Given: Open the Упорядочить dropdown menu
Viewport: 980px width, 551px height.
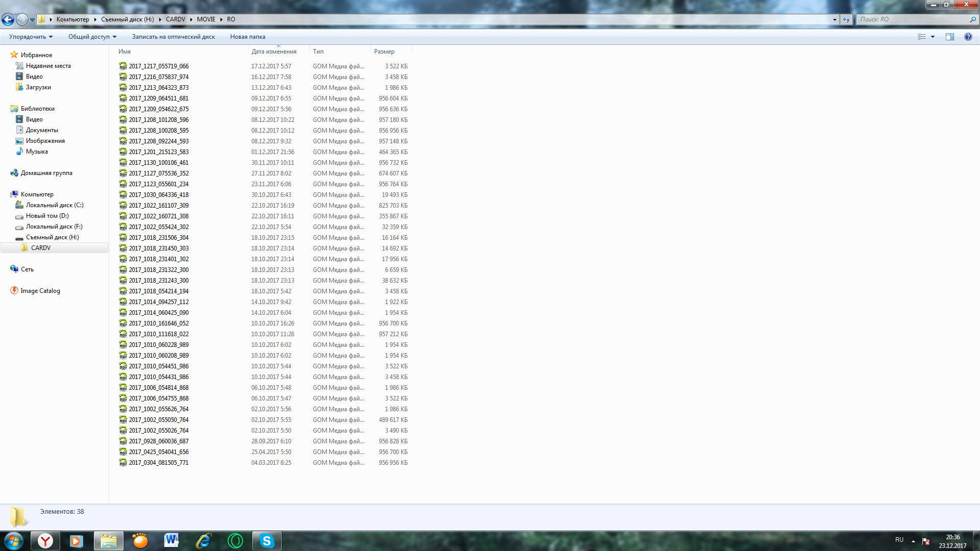Looking at the screenshot, I should coord(31,37).
